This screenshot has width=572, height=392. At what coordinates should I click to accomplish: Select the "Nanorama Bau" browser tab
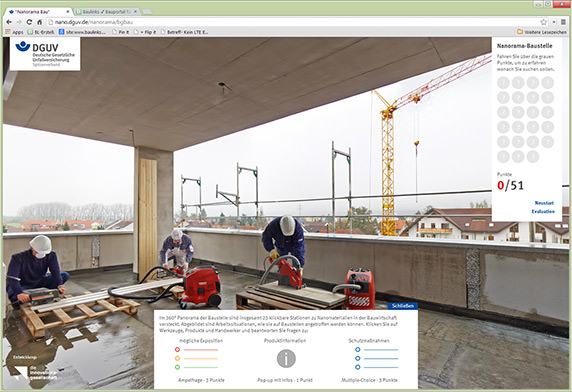point(38,12)
